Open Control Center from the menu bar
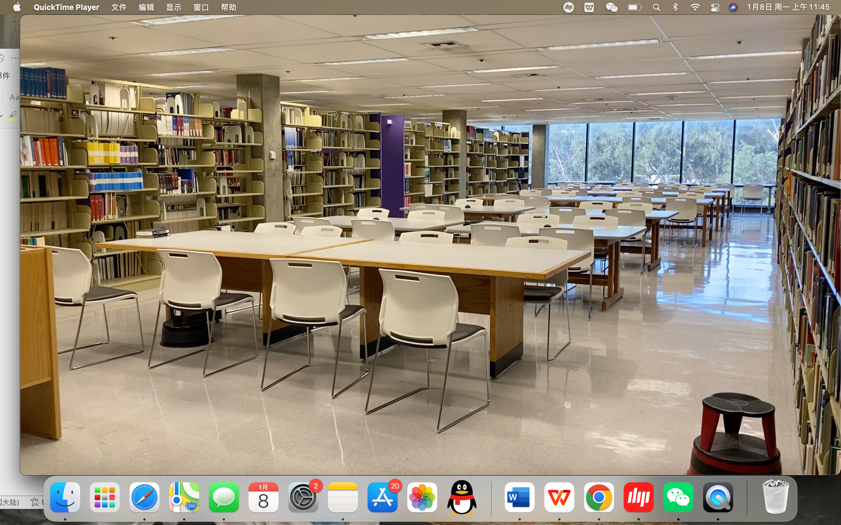 pos(714,7)
